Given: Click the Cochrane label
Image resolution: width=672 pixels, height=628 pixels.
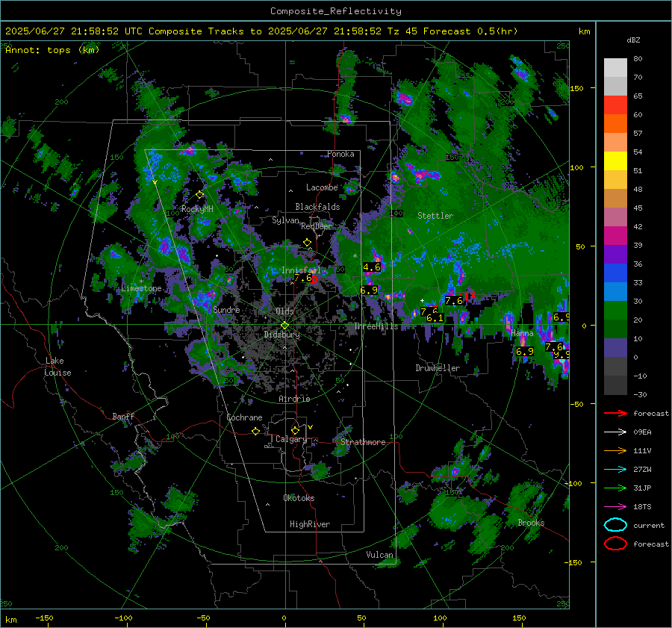Looking at the screenshot, I should (x=244, y=417).
